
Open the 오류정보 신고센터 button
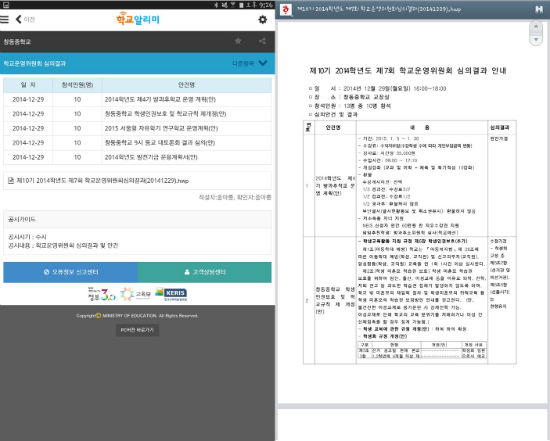(x=71, y=272)
